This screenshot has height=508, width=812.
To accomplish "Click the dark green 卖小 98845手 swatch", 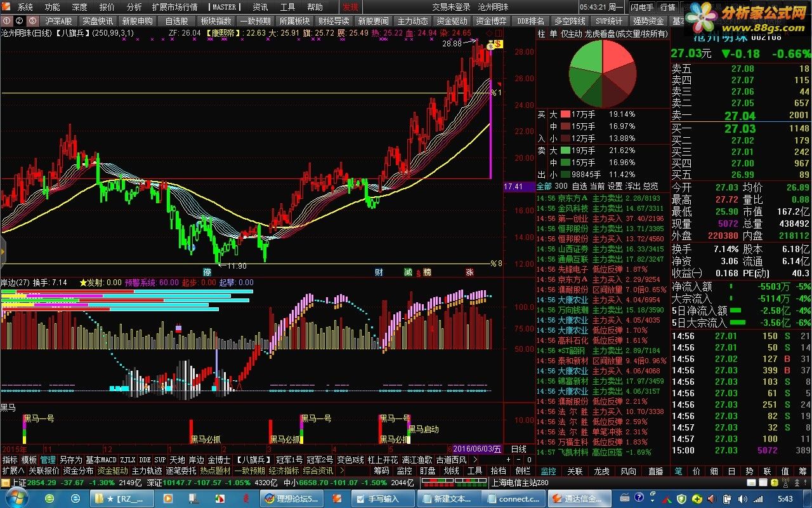I will point(565,174).
